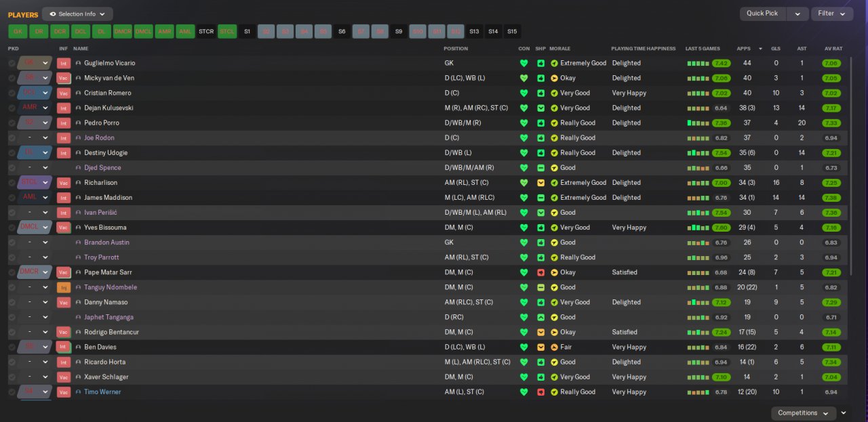The height and width of the screenshot is (422, 868).
Task: Click the morale icon next to Troy Parrott's Really Good
Action: (x=554, y=257)
